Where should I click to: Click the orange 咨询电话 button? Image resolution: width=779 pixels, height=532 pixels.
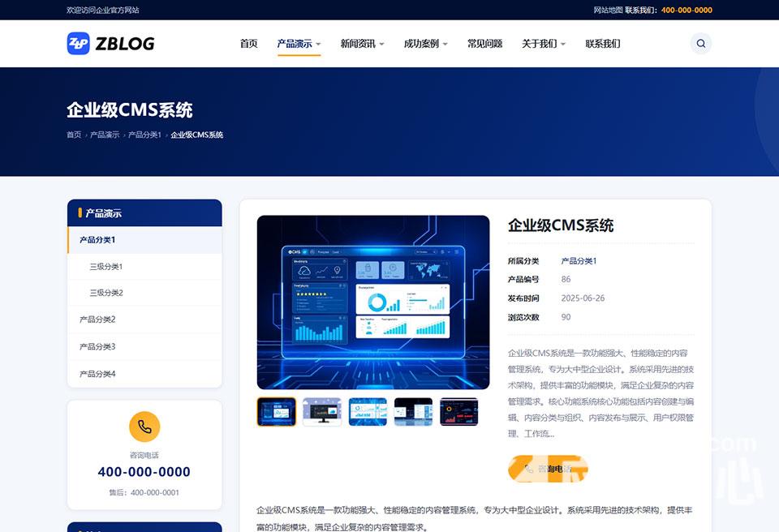coord(548,469)
